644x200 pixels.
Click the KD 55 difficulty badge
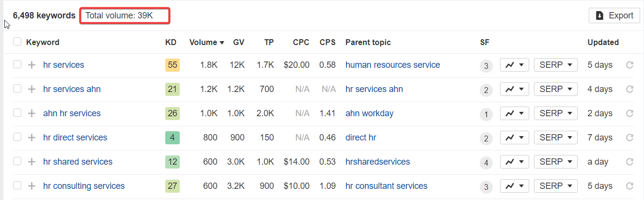[x=173, y=65]
